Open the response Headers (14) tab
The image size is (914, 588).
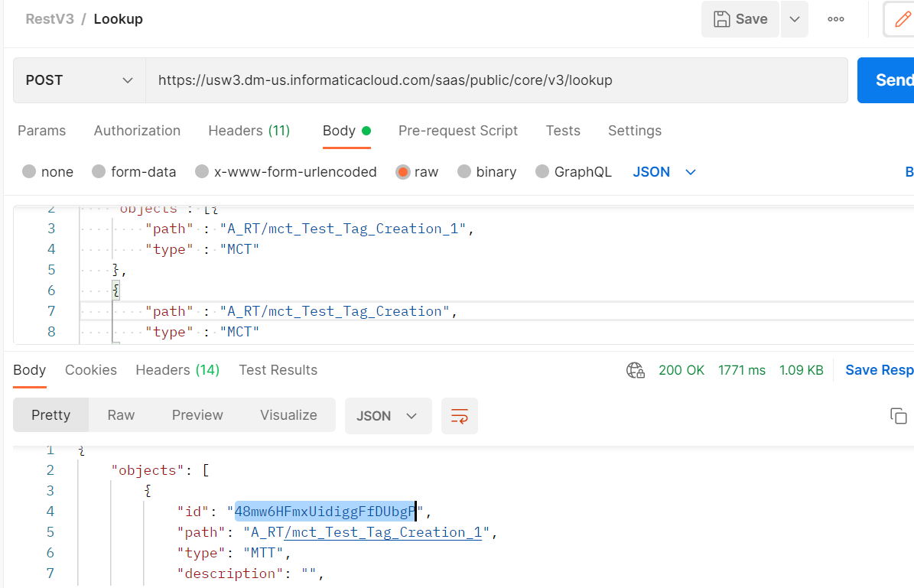pos(177,370)
